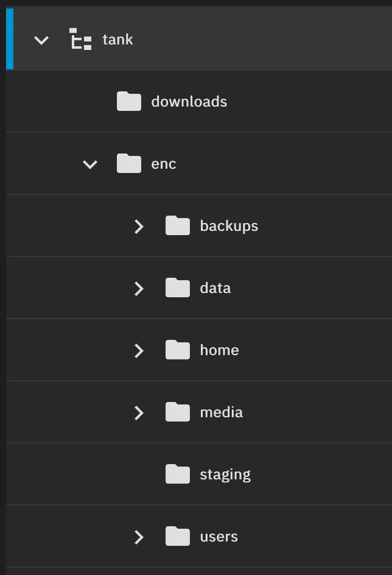Expand the media dataset chevron
The image size is (392, 575).
coord(139,413)
